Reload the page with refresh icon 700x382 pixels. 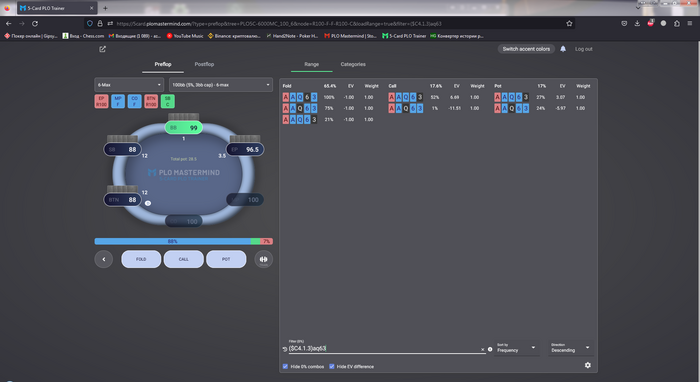click(35, 24)
